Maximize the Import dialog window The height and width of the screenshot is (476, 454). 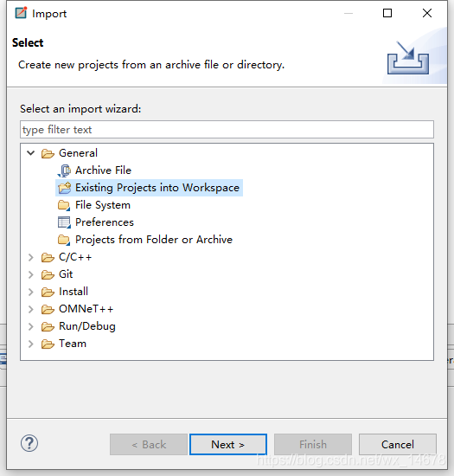coord(387,13)
